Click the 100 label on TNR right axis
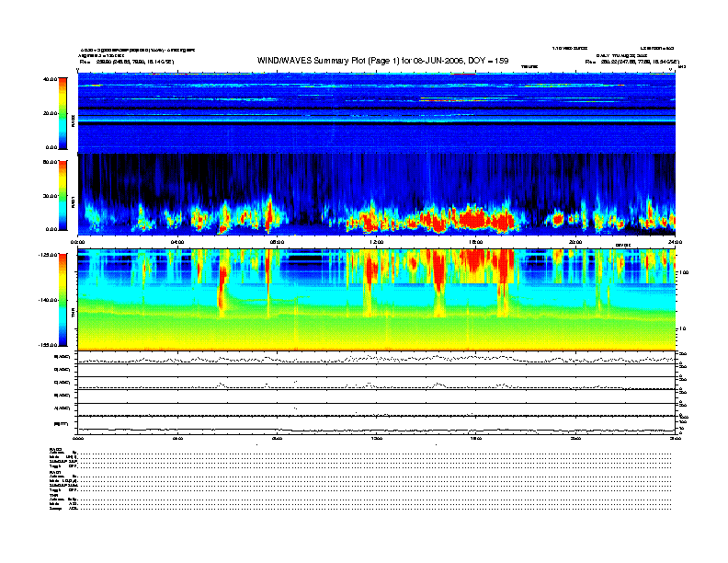The height and width of the screenshot is (563, 728). point(684,272)
